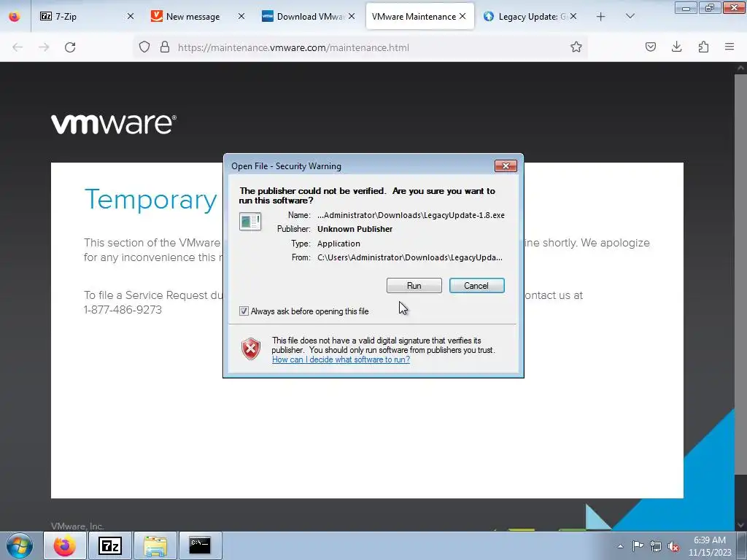Viewport: 747px width, 560px height.
Task: Go forward to the next page
Action: coord(44,47)
